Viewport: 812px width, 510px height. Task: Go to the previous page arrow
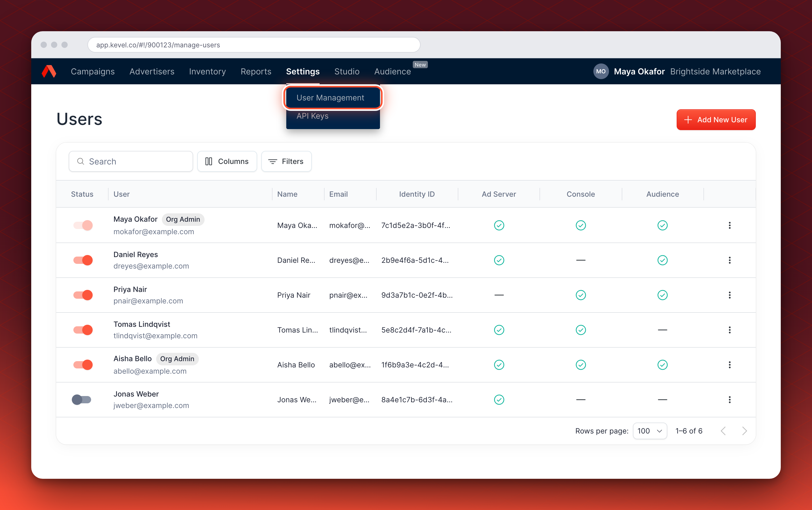[723, 431]
